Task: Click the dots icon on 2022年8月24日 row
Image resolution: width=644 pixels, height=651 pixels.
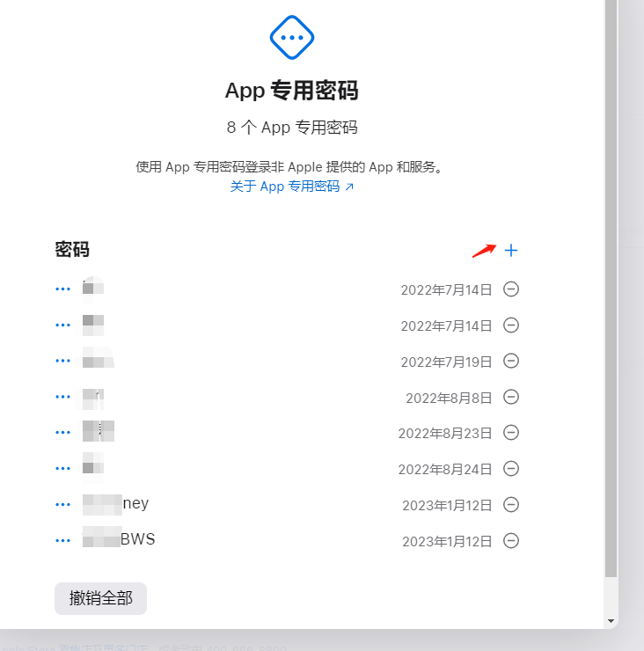Action: tap(62, 469)
